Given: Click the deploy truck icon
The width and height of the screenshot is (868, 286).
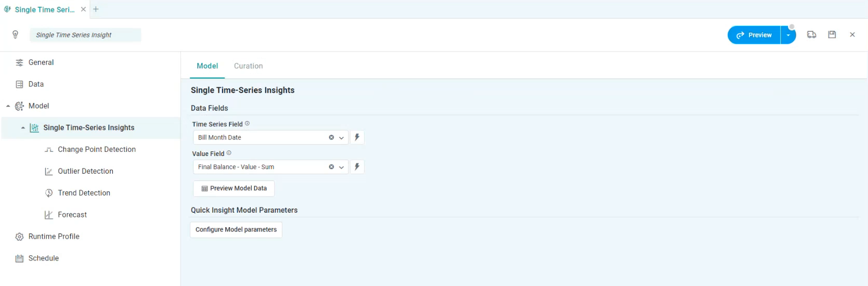Looking at the screenshot, I should point(811,35).
